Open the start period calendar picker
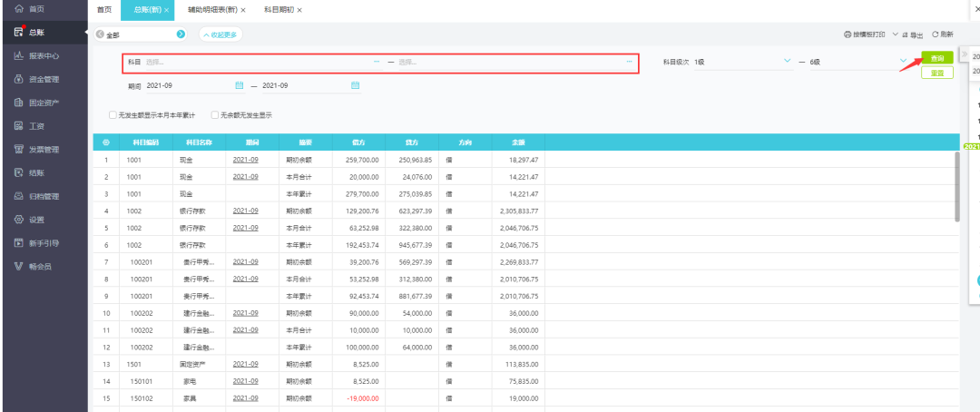 tap(239, 85)
